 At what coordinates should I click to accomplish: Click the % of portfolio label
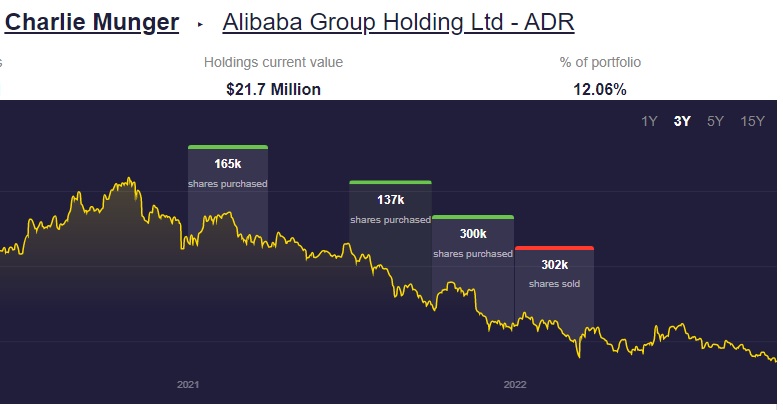600,62
